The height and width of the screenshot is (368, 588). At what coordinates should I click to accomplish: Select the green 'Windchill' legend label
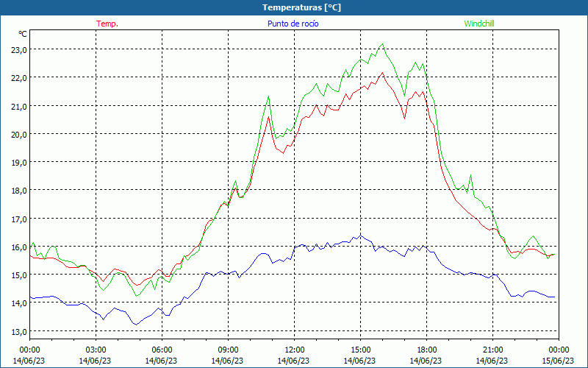479,24
